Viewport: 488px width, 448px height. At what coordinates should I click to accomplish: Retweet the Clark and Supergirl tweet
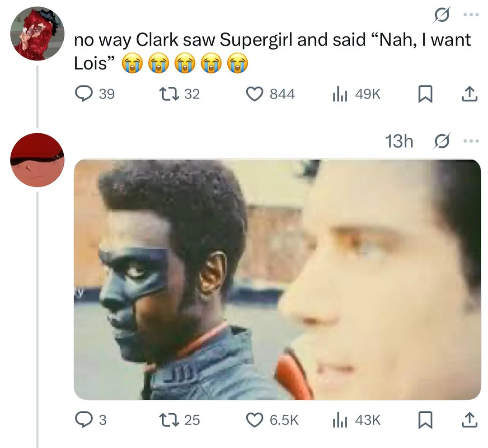point(179,94)
